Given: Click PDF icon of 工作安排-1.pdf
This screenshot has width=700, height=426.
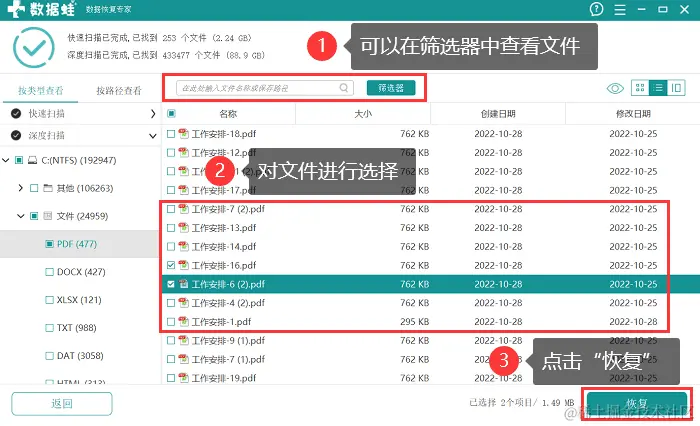Looking at the screenshot, I should pos(183,322).
